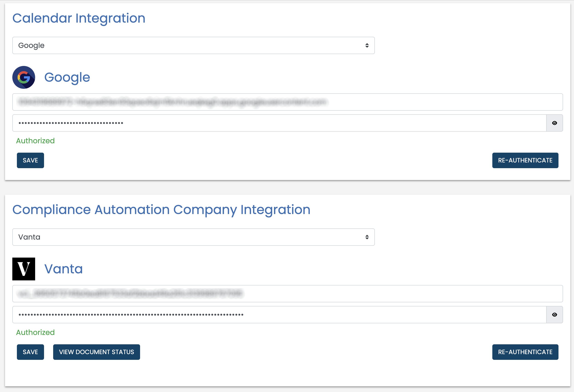The image size is (574, 392).
Task: Open the Compliance Automation Company dropdown
Action: pos(193,237)
